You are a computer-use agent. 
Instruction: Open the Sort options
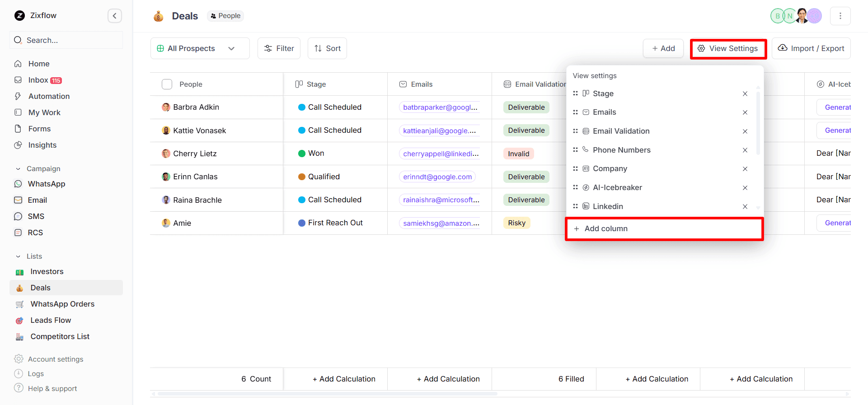(x=327, y=48)
